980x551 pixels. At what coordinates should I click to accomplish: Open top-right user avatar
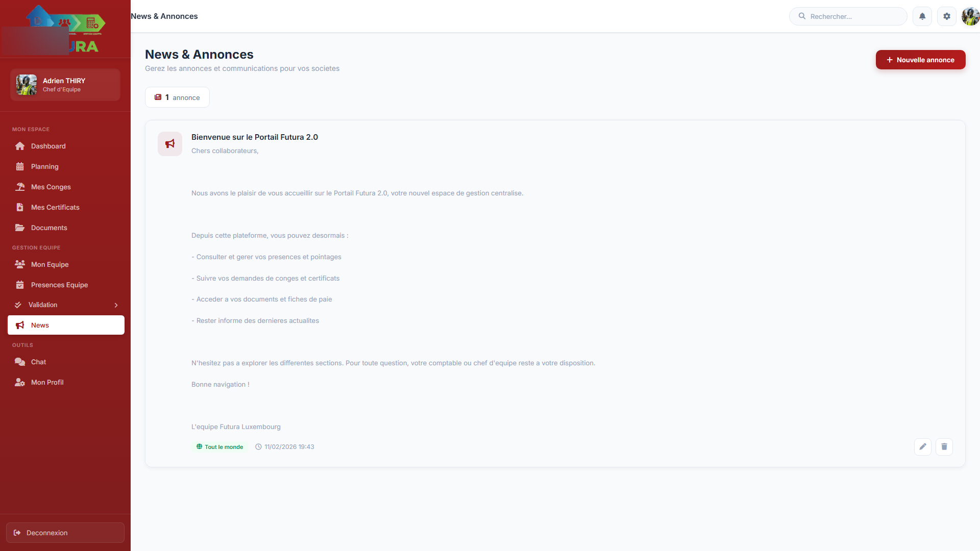pyautogui.click(x=970, y=16)
